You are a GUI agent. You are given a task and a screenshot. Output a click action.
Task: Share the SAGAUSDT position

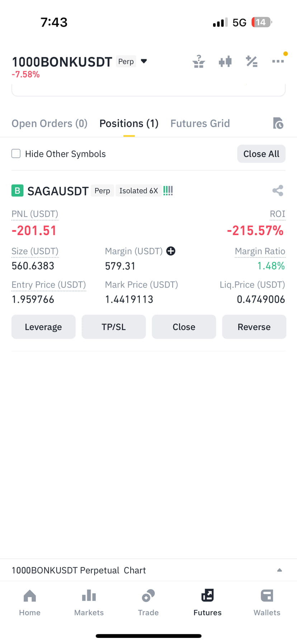click(278, 190)
